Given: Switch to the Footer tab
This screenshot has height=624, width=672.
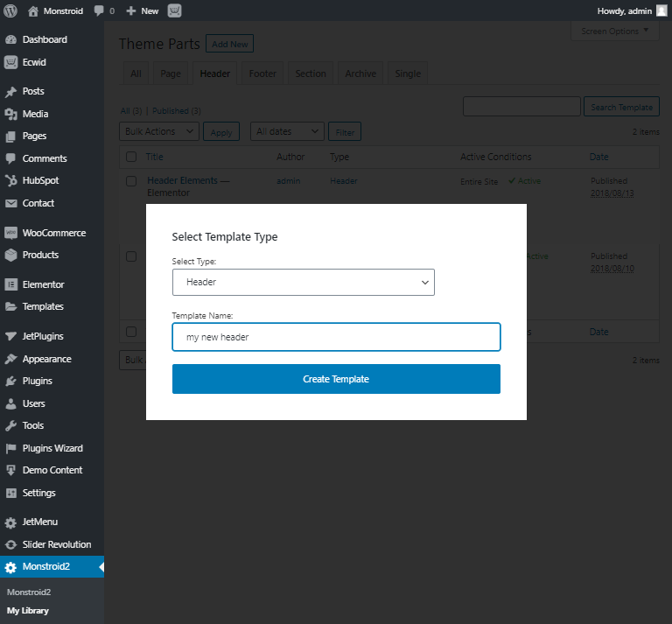Looking at the screenshot, I should coord(262,74).
